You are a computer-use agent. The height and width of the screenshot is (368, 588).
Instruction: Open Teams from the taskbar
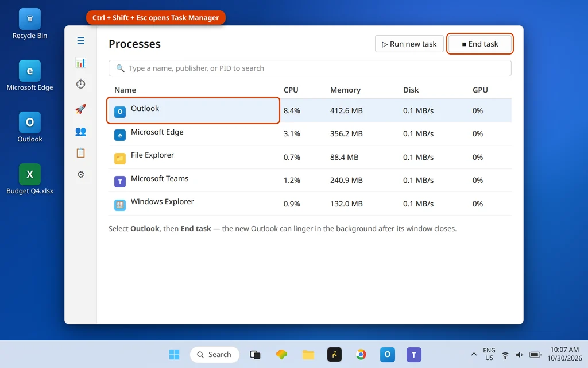coord(414,354)
